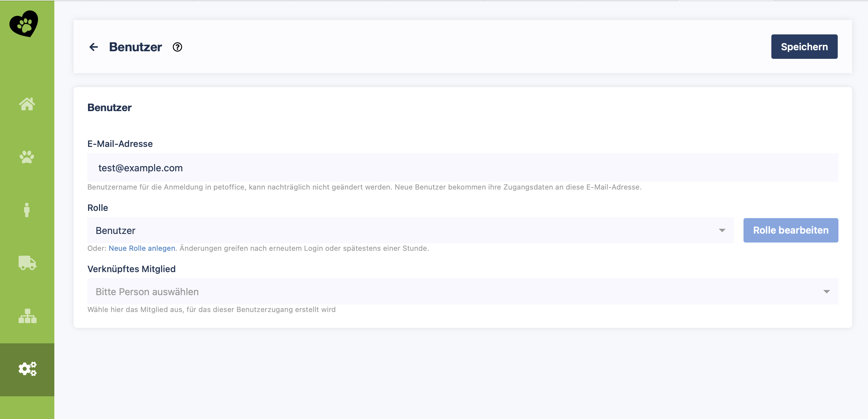Click the hint 'Wähle hier das Mitglied aus'
The height and width of the screenshot is (419, 868).
211,309
